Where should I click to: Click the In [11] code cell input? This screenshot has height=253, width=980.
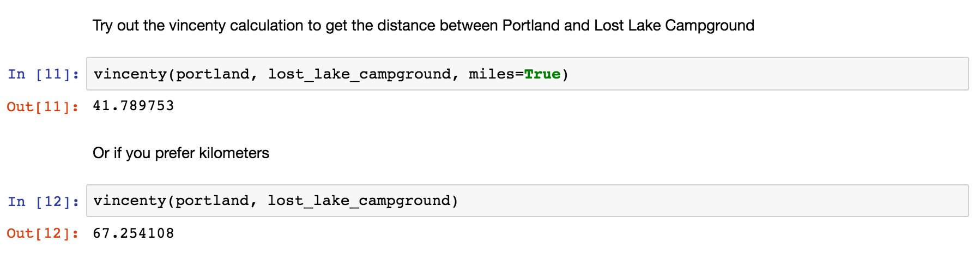[527, 74]
